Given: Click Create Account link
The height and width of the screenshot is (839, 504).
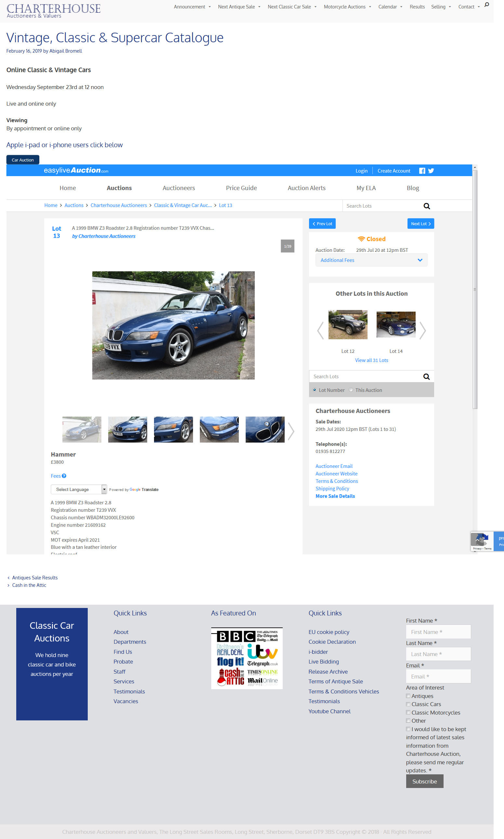Looking at the screenshot, I should [394, 171].
